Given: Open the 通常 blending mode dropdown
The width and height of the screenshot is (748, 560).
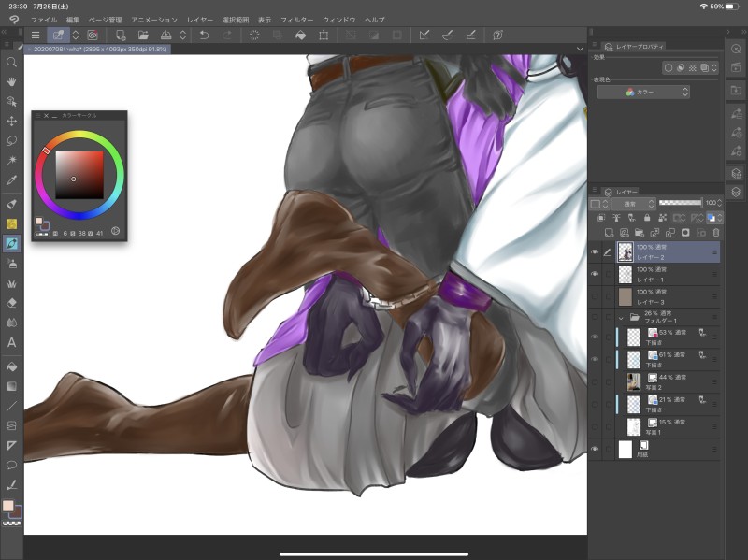Looking at the screenshot, I should click(633, 203).
